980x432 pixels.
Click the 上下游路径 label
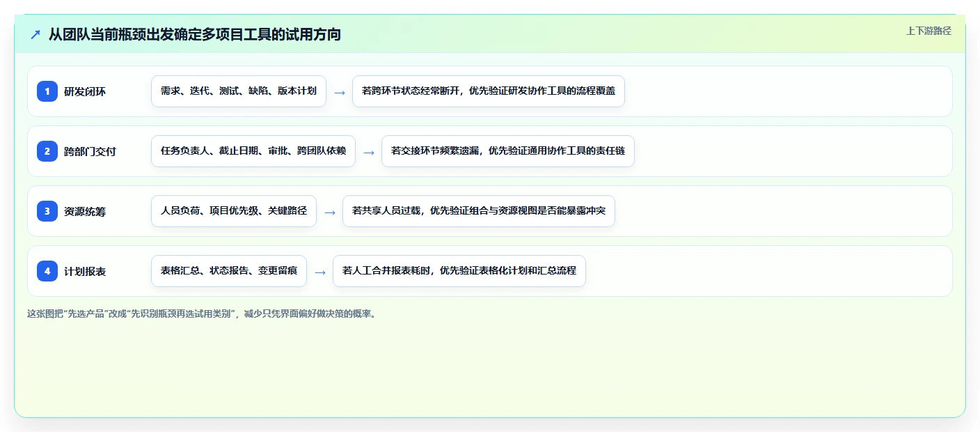(928, 31)
